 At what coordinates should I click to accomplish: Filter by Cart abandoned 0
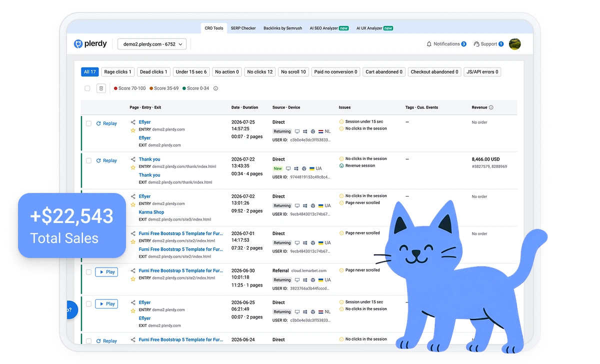coord(384,72)
